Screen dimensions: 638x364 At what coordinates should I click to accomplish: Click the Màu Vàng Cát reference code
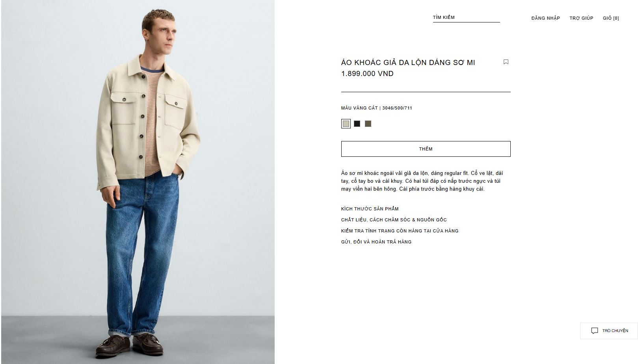pyautogui.click(x=397, y=108)
